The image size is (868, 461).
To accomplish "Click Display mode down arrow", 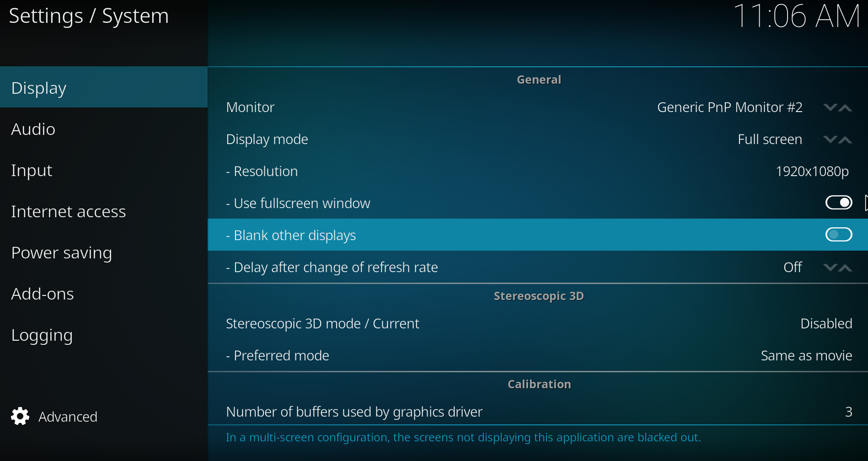I will click(x=830, y=139).
